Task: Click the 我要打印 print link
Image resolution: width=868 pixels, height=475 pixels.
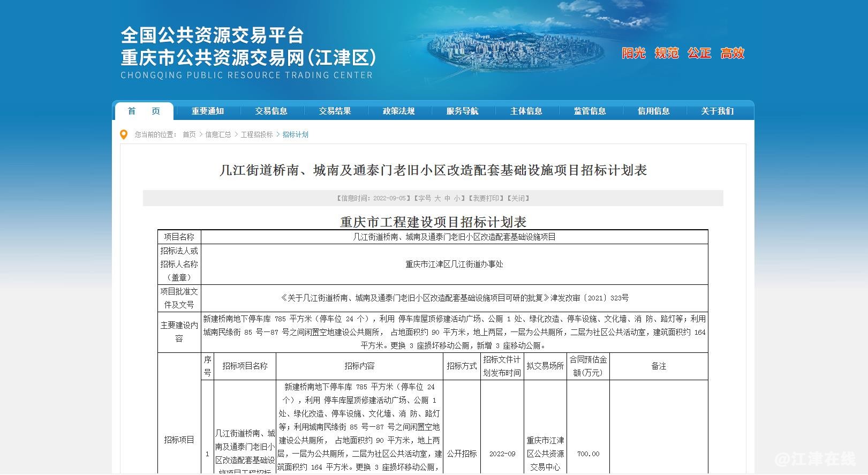Action: click(485, 198)
